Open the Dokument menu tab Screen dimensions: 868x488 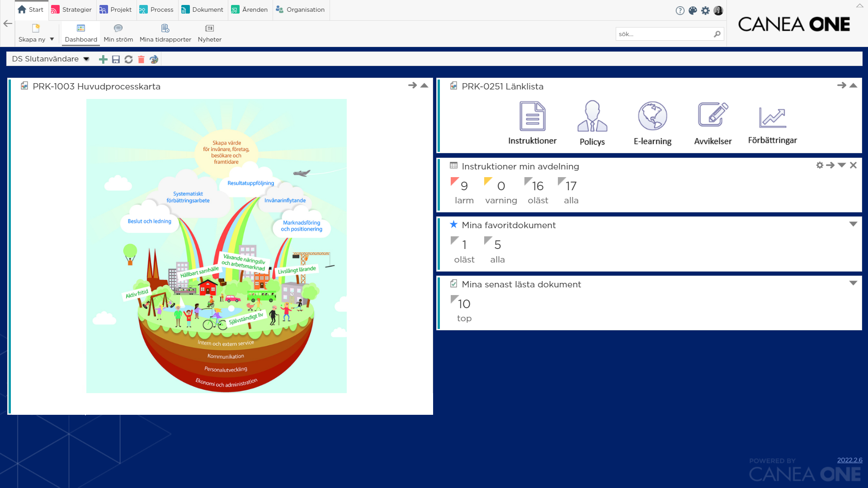point(202,9)
